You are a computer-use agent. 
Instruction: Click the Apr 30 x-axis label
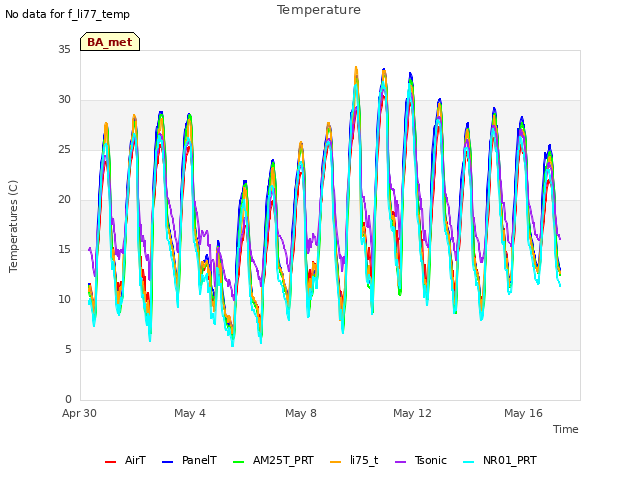79,413
